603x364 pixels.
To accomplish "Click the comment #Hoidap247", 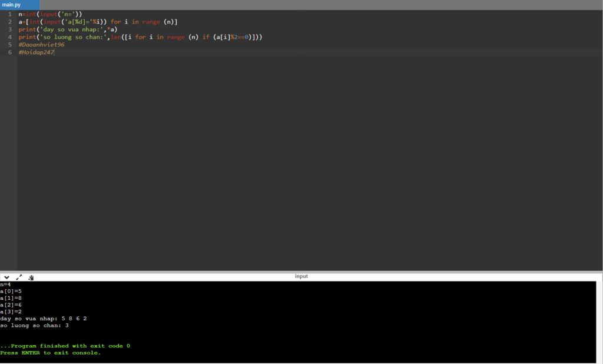I will (37, 52).
